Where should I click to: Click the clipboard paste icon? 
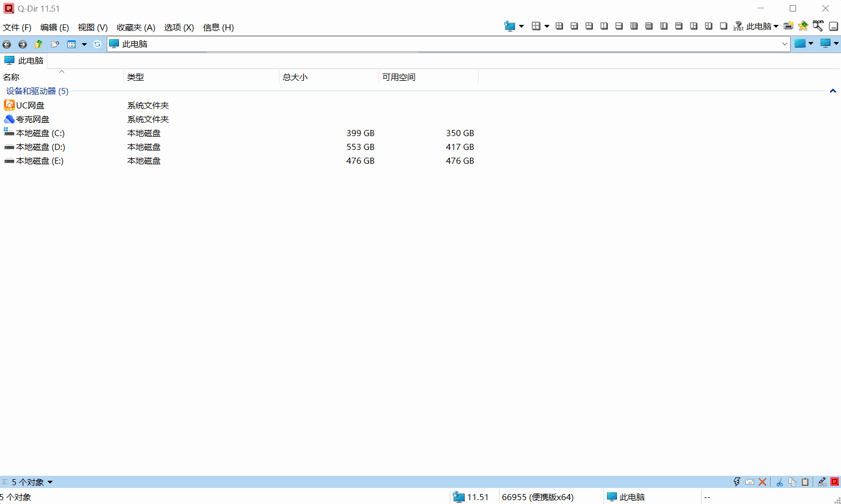pos(805,482)
